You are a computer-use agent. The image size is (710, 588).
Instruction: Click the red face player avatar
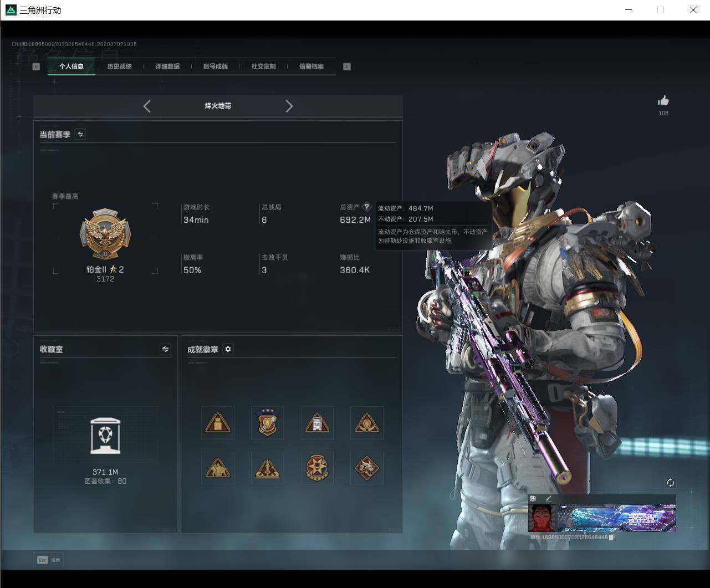[542, 518]
